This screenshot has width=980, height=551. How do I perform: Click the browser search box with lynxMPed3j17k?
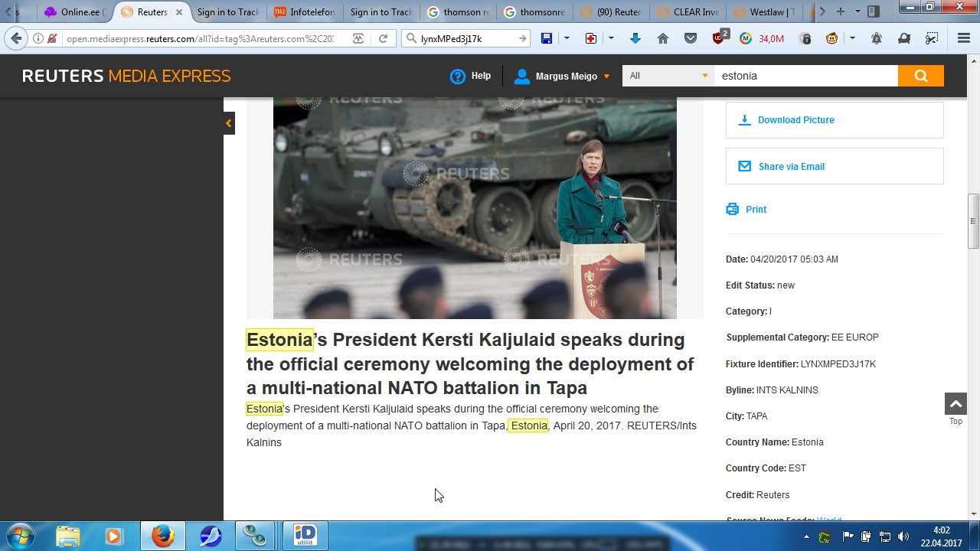467,38
